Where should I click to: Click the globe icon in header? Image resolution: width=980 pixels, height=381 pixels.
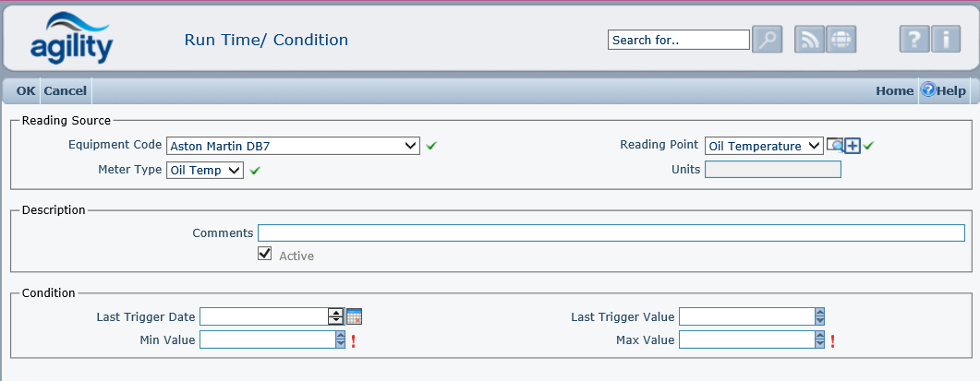(841, 40)
